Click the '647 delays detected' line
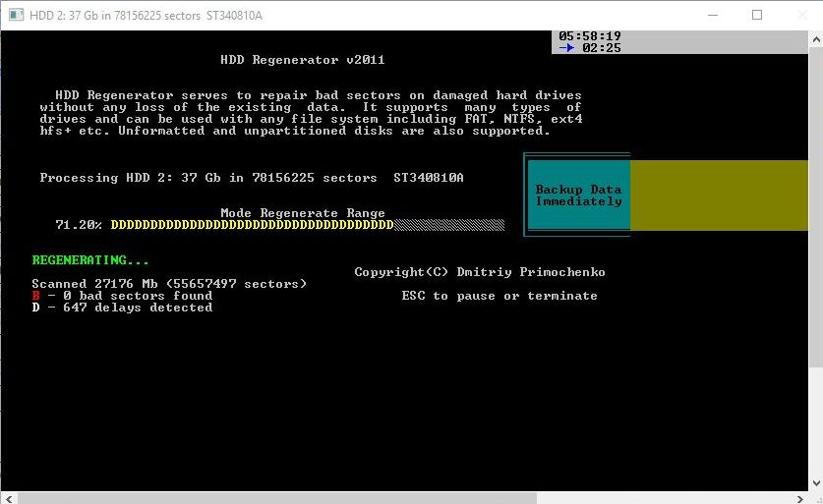This screenshot has height=504, width=823. coord(122,308)
